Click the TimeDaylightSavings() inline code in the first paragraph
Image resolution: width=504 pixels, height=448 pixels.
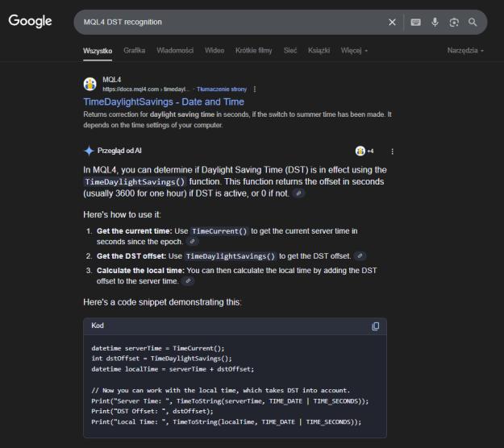[135, 182]
